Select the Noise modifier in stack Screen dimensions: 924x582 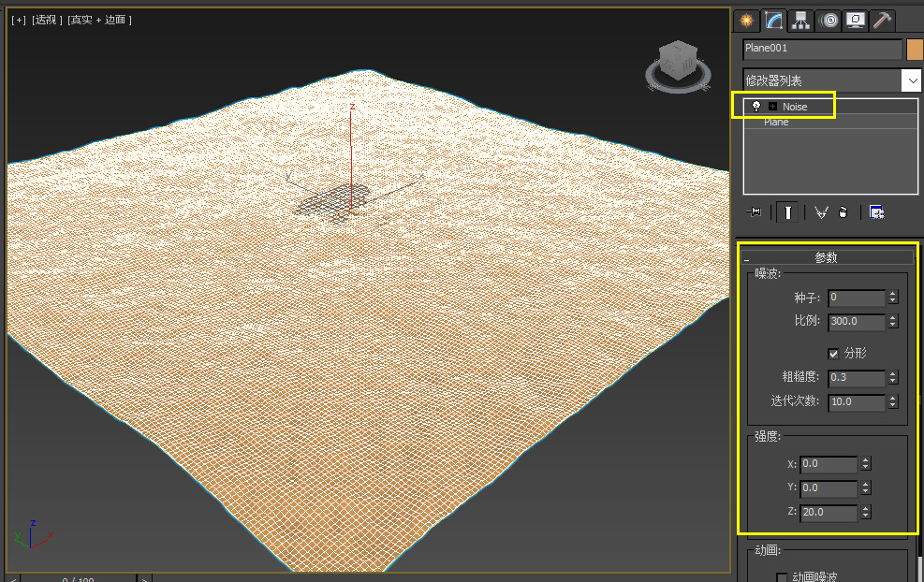point(795,107)
